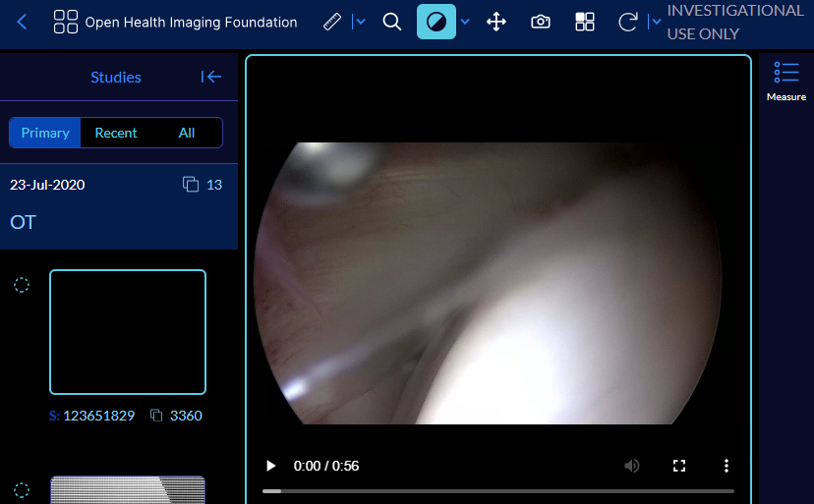Mute the video audio
The width and height of the screenshot is (814, 504).
coord(632,466)
